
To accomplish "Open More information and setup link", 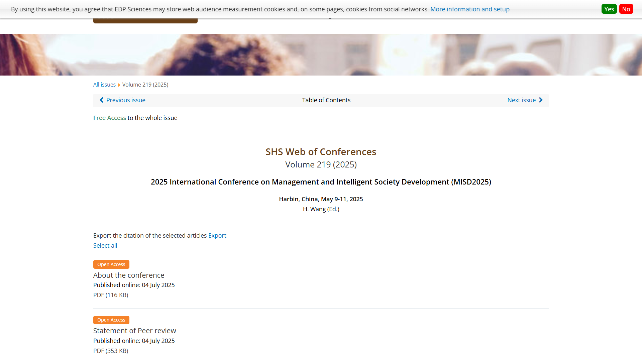I will (x=469, y=9).
